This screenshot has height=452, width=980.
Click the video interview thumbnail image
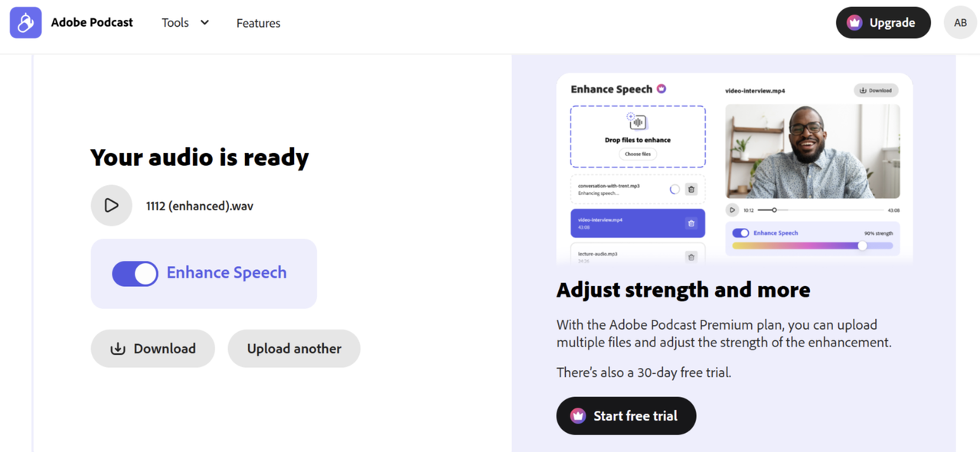(812, 151)
